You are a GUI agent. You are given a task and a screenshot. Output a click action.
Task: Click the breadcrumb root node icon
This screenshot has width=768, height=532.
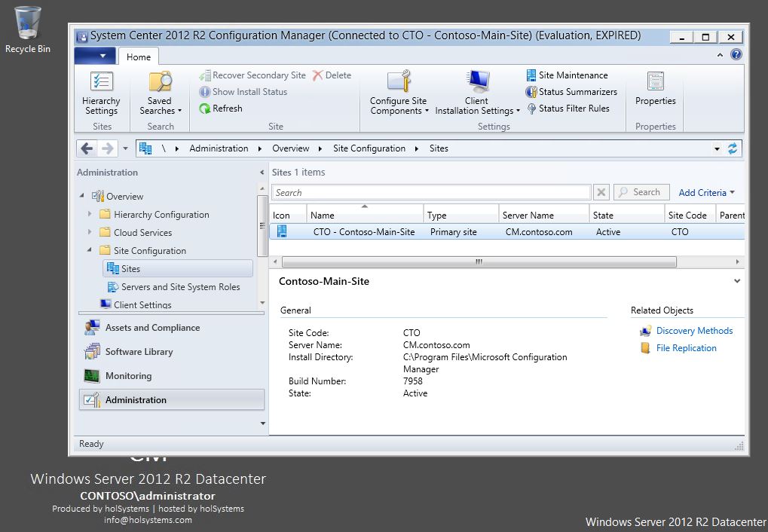tap(145, 148)
